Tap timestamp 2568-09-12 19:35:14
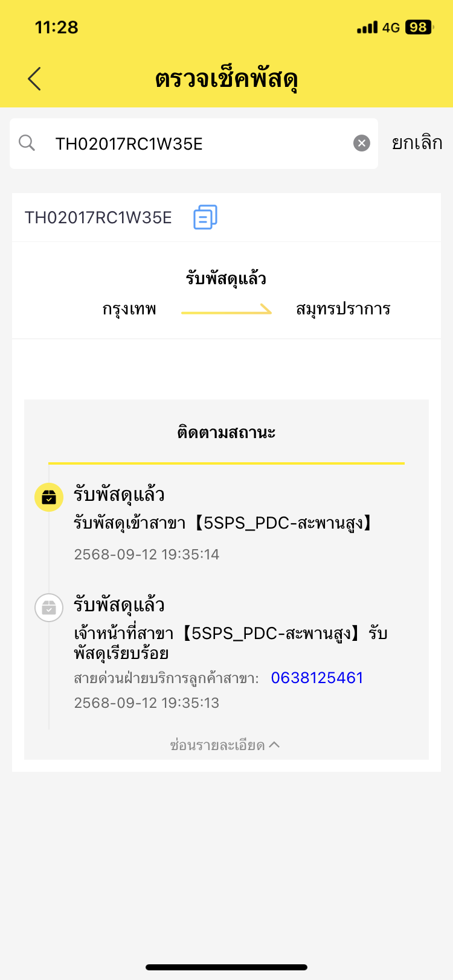This screenshot has height=980, width=453. click(146, 555)
